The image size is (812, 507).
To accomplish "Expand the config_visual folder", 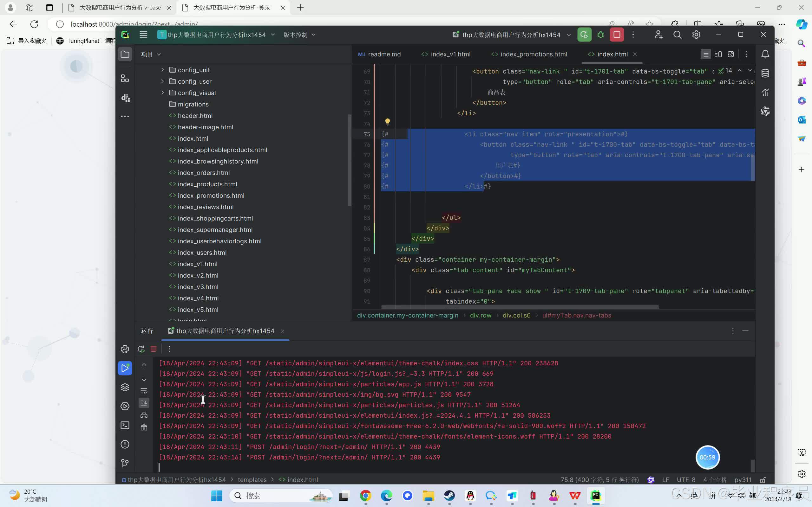I will (163, 93).
